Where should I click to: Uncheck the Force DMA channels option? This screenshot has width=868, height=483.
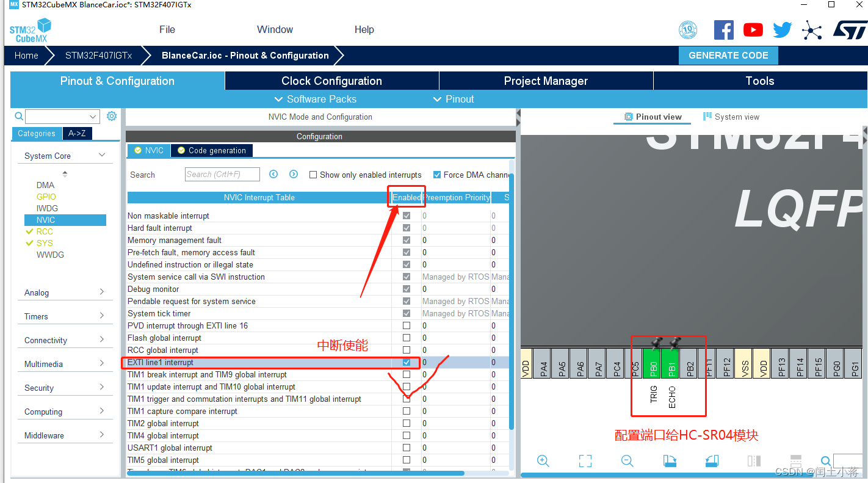pyautogui.click(x=437, y=175)
